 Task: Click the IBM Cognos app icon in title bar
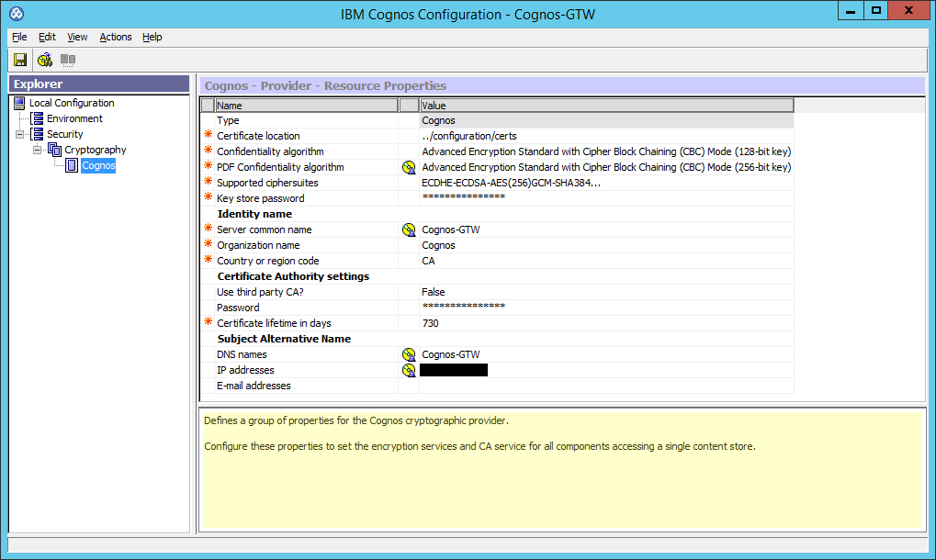click(x=17, y=13)
